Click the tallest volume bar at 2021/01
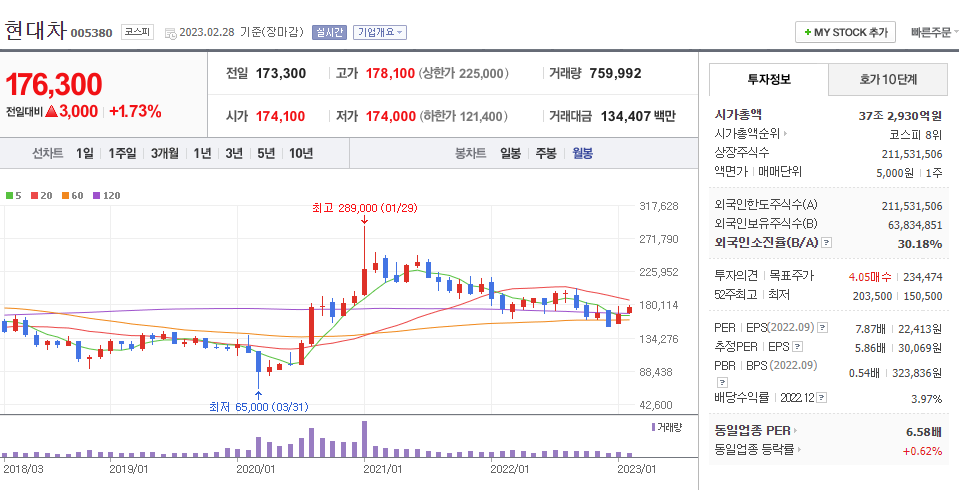Image resolution: width=959 pixels, height=490 pixels. 365,439
